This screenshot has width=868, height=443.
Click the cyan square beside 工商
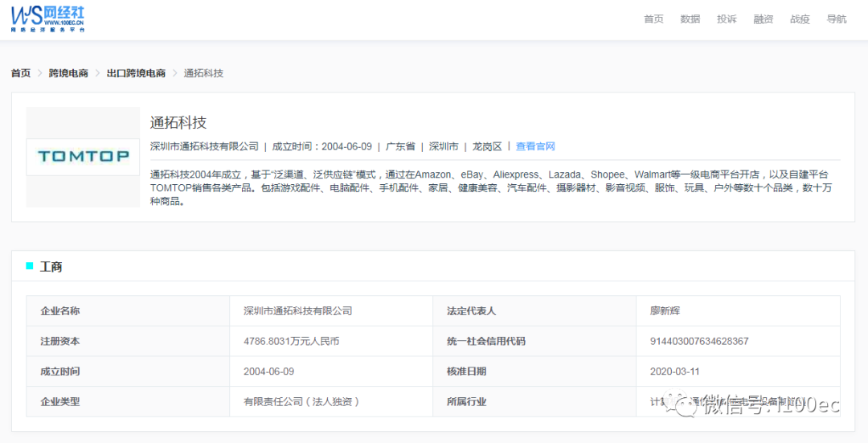pos(30,266)
